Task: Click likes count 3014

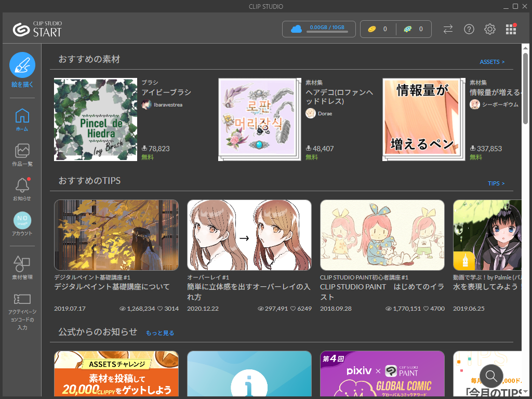Action: pyautogui.click(x=171, y=309)
